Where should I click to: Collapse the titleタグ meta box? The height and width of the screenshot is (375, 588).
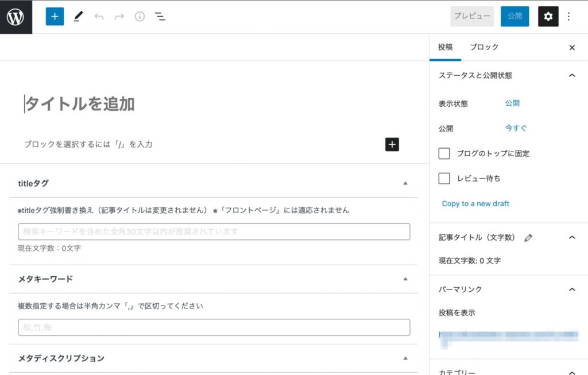405,183
